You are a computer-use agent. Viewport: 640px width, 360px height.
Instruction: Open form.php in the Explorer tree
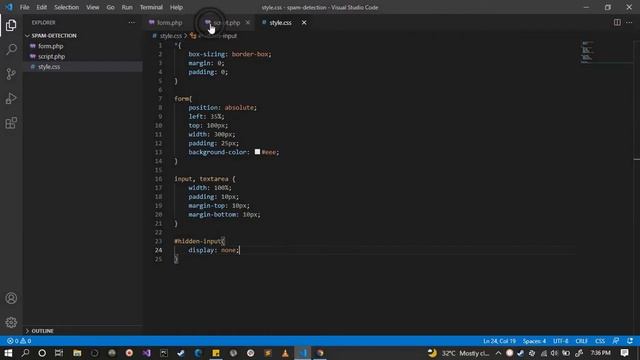pos(51,46)
